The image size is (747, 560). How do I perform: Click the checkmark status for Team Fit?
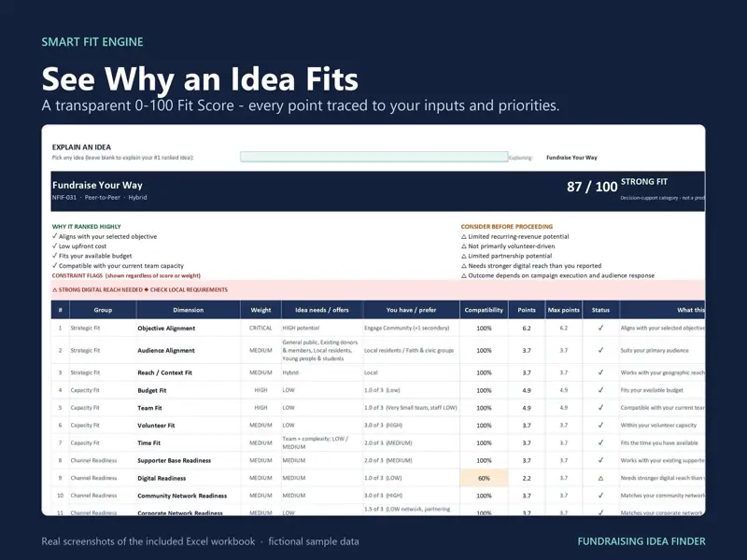(600, 408)
